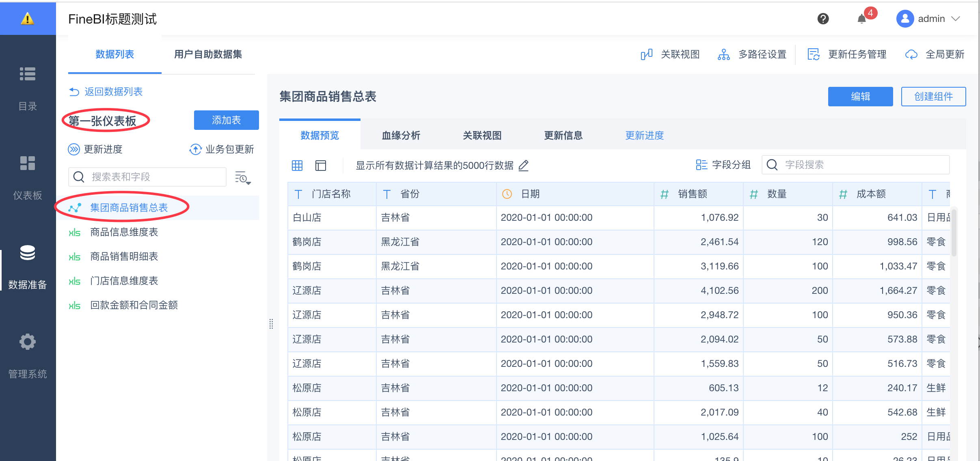Click the 白山店 cell
The height and width of the screenshot is (461, 980).
[x=332, y=218]
